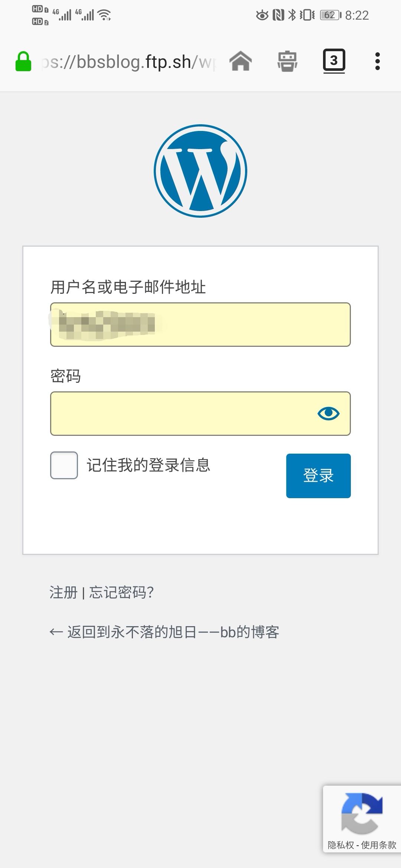Check the 记住我的登录信息 checkbox
This screenshot has height=868, width=401.
[64, 465]
